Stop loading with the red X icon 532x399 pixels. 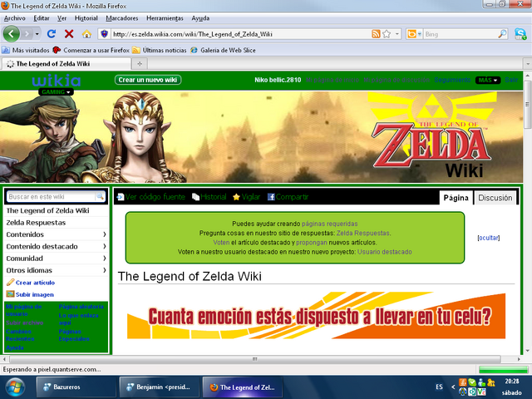69,34
